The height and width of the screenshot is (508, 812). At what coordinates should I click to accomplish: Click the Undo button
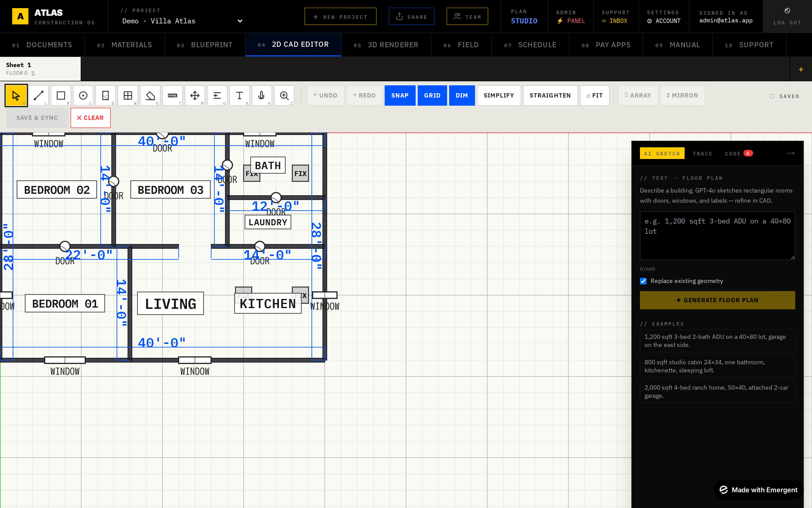coord(326,96)
